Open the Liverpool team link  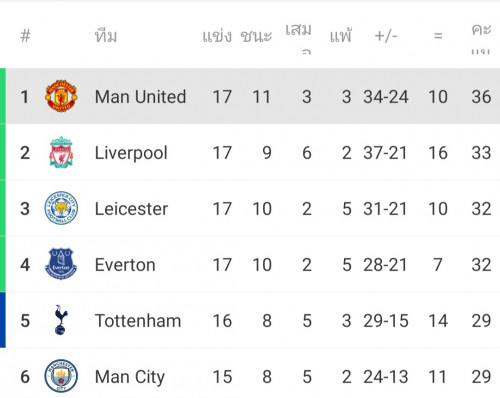click(x=131, y=153)
